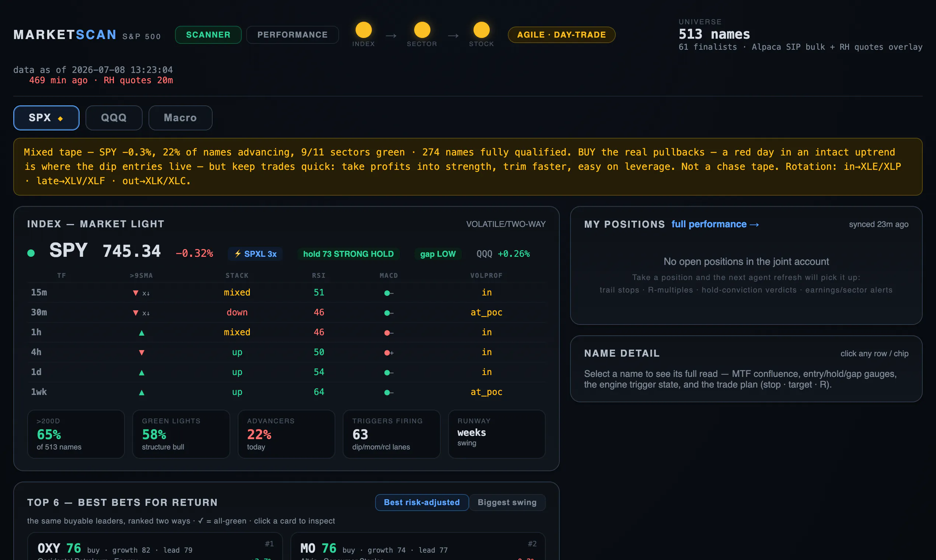Image resolution: width=936 pixels, height=560 pixels.
Task: Click the VOLATILE/TWO-WAY regime label
Action: (506, 224)
